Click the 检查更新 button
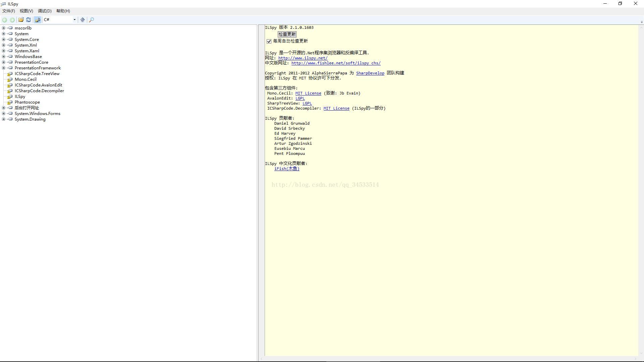The height and width of the screenshot is (362, 644). click(287, 34)
